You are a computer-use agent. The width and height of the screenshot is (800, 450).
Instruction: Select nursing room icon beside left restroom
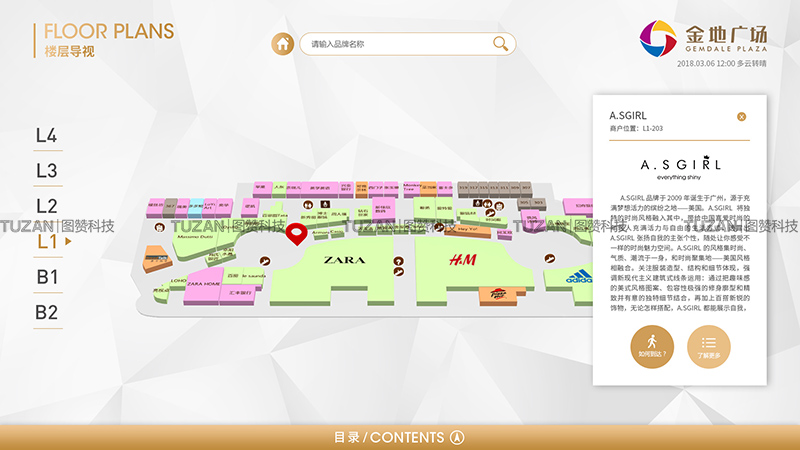tap(324, 204)
